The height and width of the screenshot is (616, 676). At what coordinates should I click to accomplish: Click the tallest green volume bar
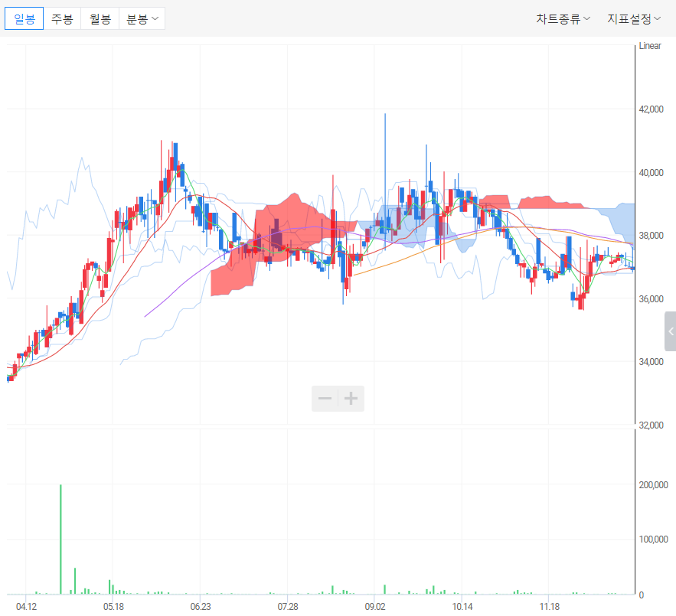click(60, 539)
